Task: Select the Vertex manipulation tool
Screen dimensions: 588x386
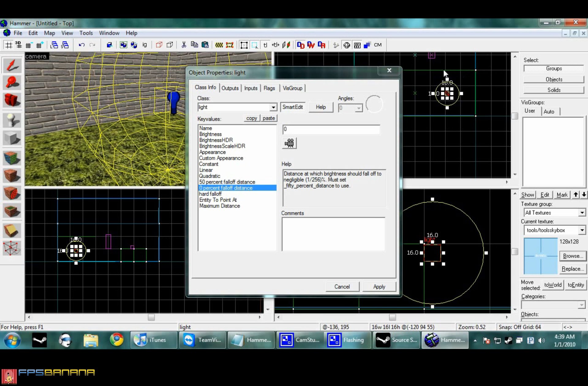Action: click(x=12, y=248)
